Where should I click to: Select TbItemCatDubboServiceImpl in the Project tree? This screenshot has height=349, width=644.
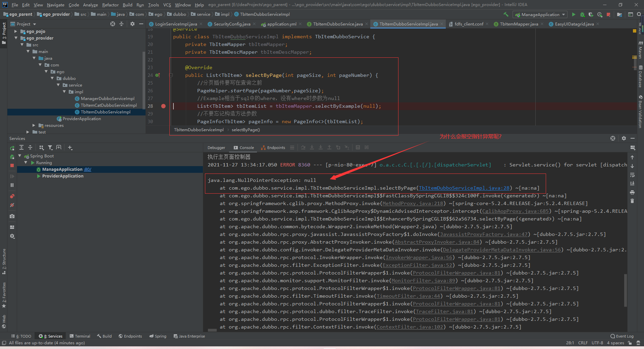[x=109, y=105]
